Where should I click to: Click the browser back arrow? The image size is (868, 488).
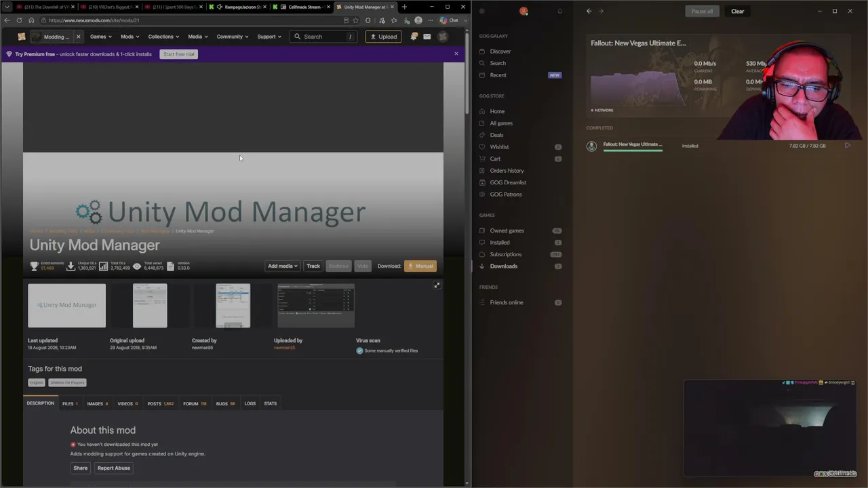7,20
